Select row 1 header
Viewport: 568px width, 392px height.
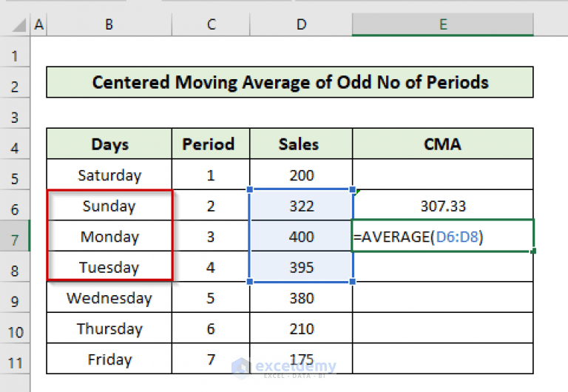(x=15, y=53)
